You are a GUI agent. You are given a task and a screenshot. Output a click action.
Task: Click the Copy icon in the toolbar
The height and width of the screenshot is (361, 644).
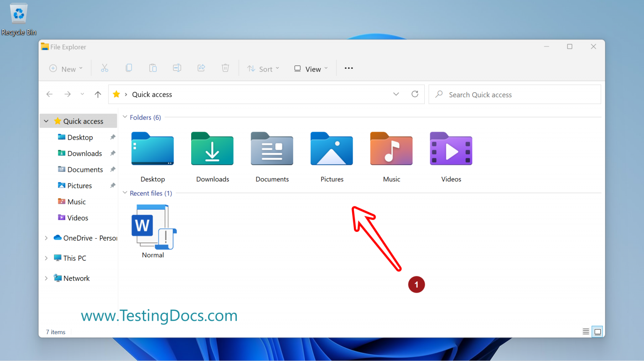(x=129, y=68)
